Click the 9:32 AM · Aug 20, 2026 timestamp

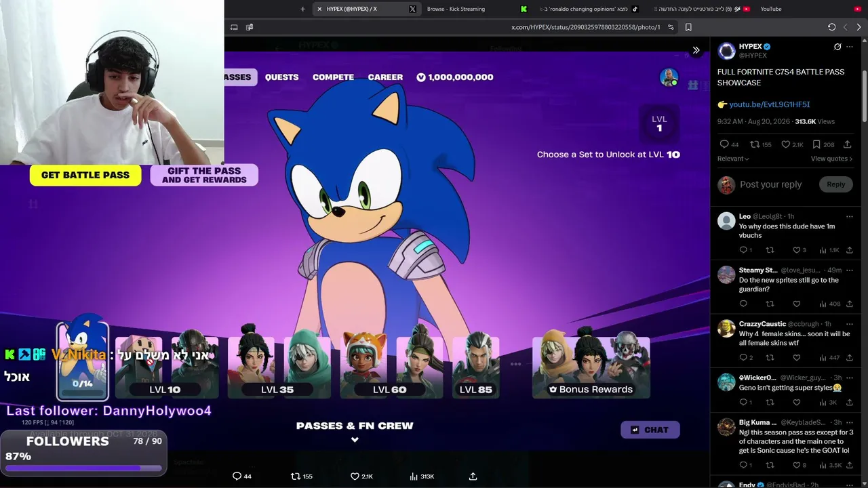[x=753, y=121]
